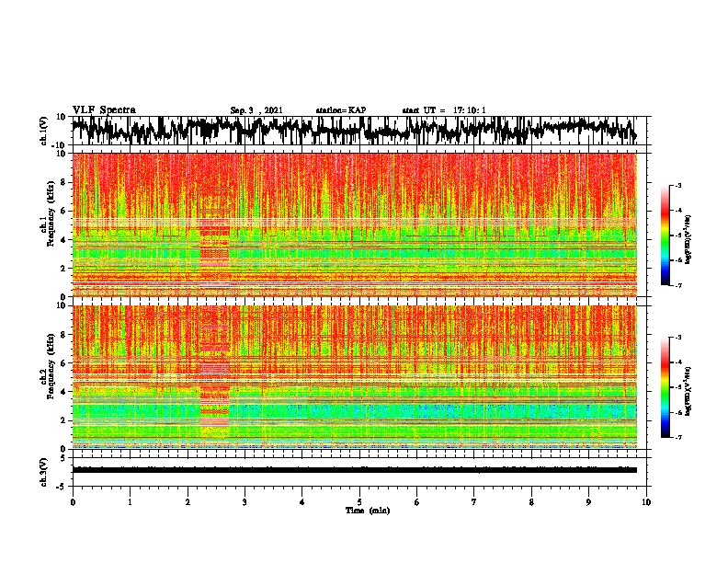
Task: Click the "2" kHz tick of ch.2 spectrogram
Action: pyautogui.click(x=63, y=420)
